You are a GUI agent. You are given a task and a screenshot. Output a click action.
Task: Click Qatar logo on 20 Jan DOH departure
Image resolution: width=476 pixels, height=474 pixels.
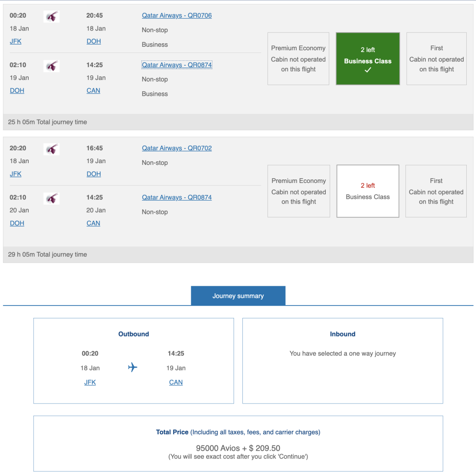52,199
